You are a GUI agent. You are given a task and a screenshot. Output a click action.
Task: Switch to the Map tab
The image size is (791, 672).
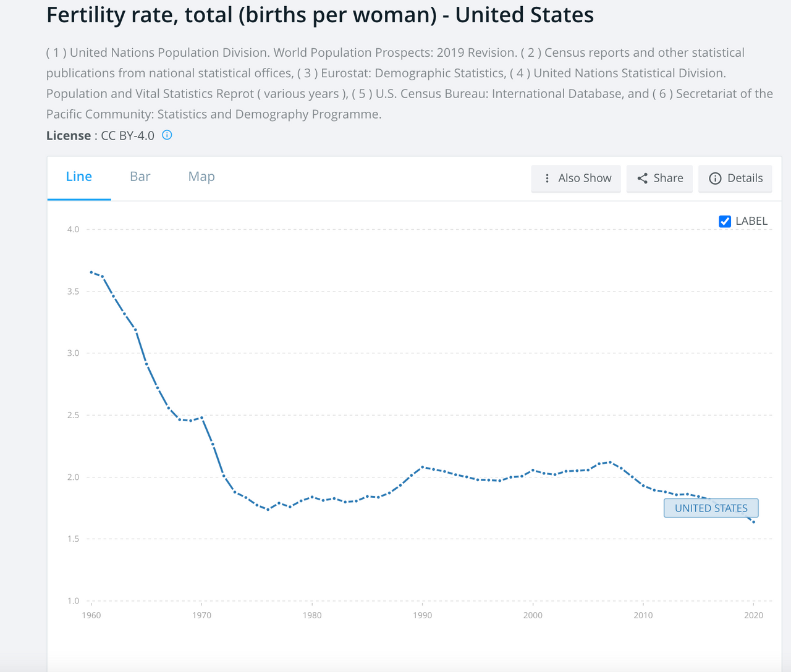pyautogui.click(x=201, y=177)
